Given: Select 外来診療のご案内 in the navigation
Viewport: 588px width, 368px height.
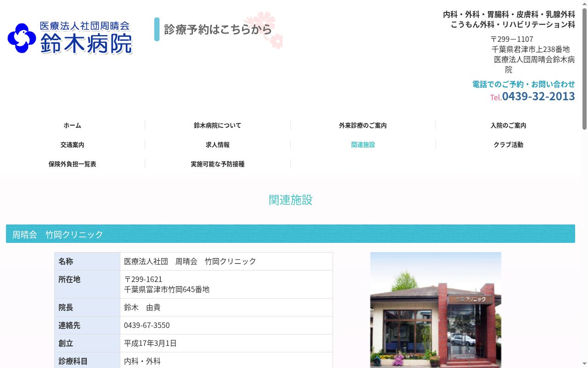Looking at the screenshot, I should pos(363,125).
